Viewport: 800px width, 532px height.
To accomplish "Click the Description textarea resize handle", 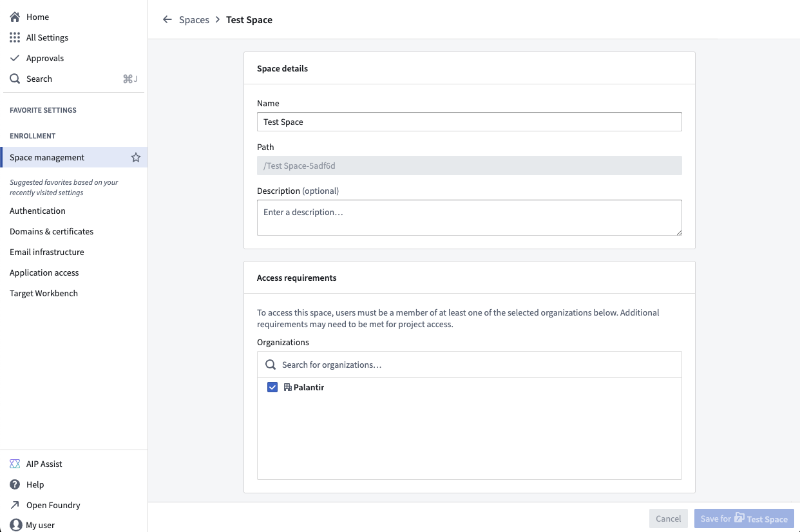I will click(678, 231).
